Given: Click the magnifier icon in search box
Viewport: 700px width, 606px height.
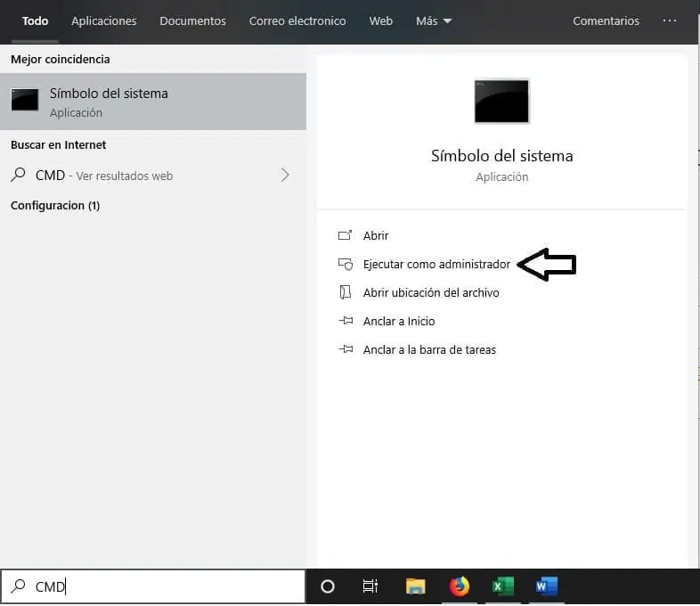Looking at the screenshot, I should click(19, 586).
